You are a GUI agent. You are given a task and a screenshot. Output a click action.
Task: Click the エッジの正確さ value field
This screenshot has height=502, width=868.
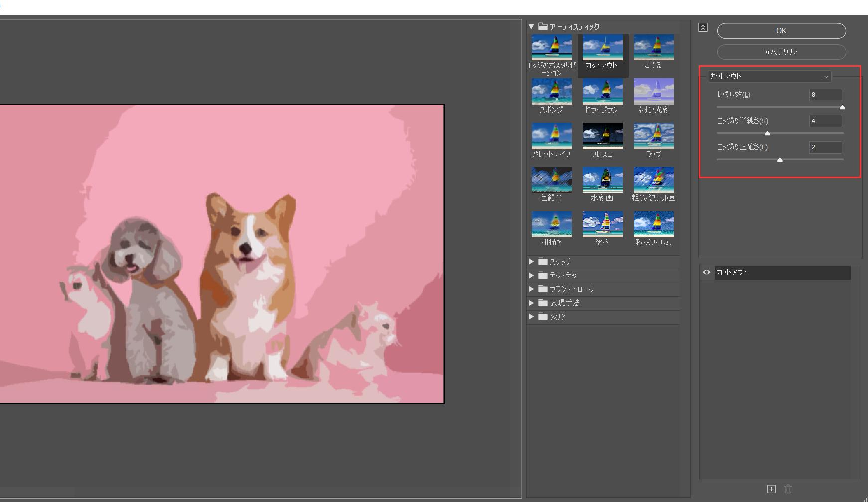point(826,147)
